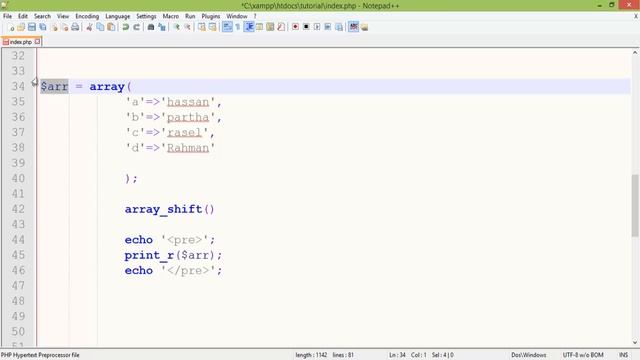Toggle the spell-check ABC toolbar icon

coord(353,27)
